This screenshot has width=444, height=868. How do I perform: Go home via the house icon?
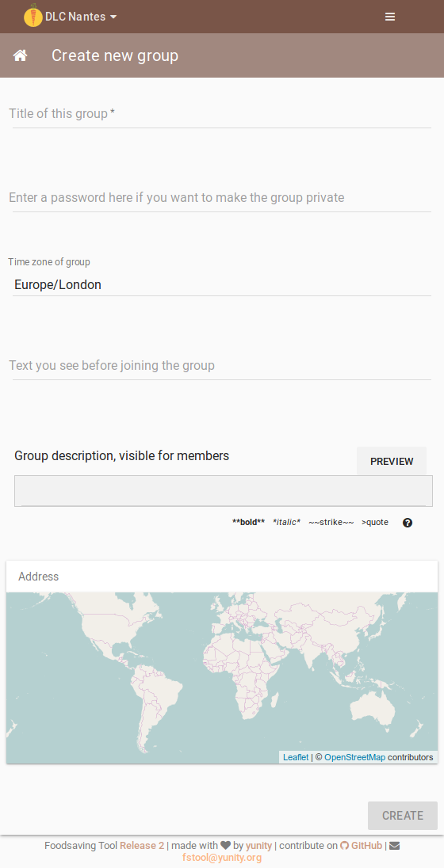coord(21,55)
